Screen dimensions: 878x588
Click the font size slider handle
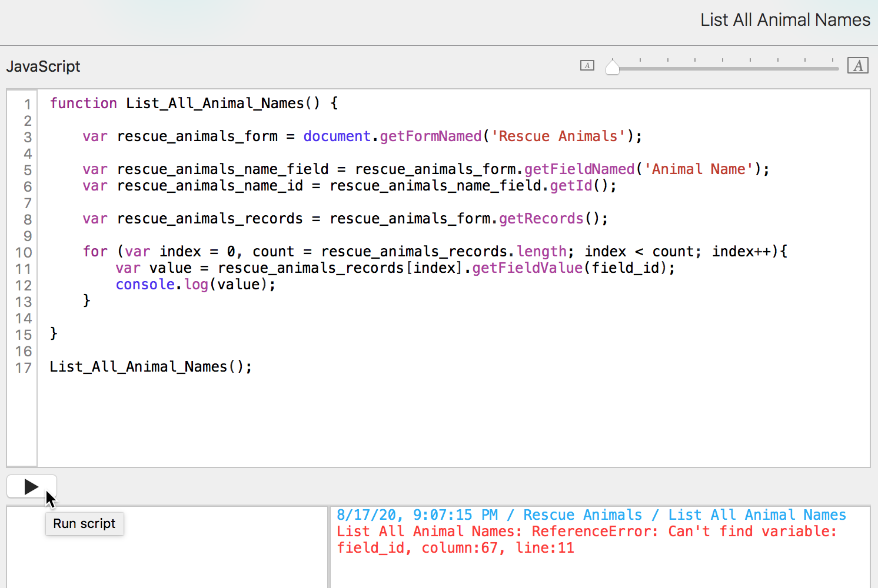(613, 67)
